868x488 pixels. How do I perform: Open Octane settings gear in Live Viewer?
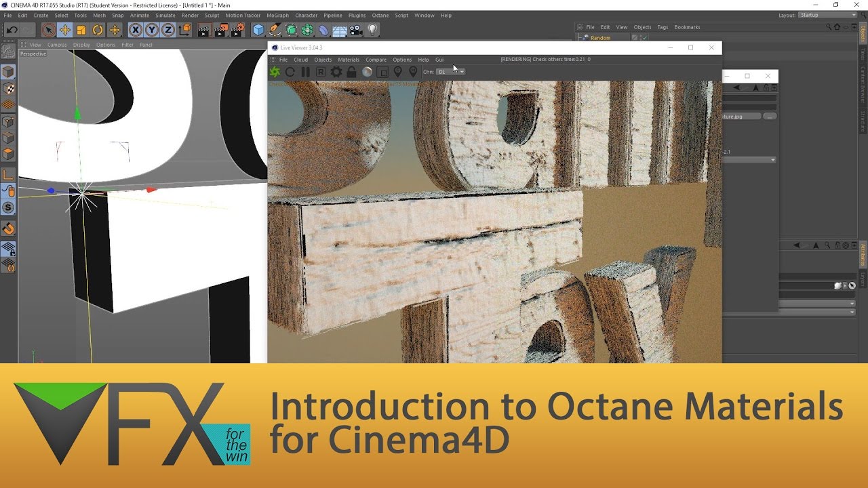[336, 72]
